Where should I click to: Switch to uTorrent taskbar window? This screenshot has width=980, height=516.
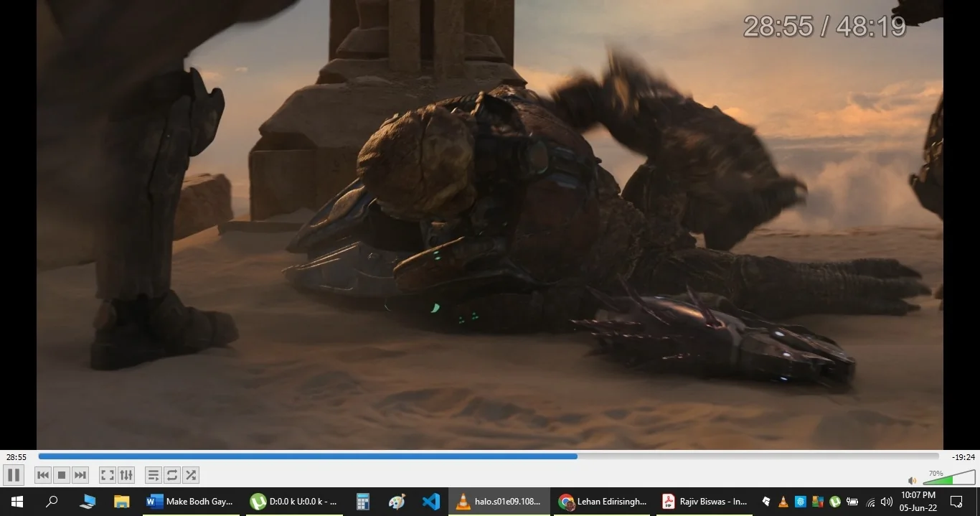(x=293, y=502)
